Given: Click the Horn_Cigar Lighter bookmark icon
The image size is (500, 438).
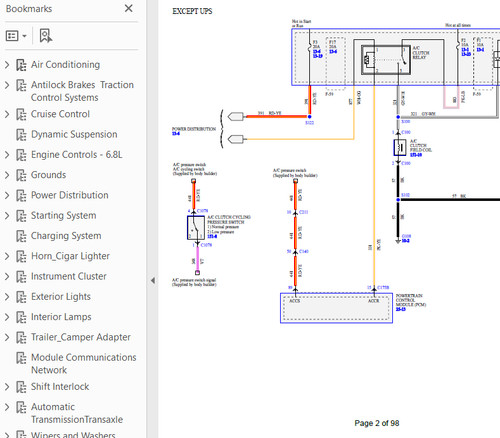Looking at the screenshot, I should [21, 256].
